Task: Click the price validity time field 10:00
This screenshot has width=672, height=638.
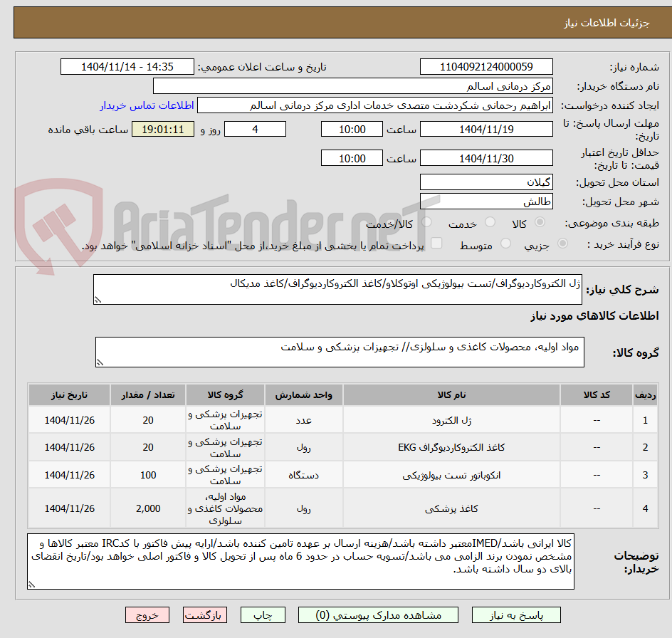Action: click(x=352, y=158)
